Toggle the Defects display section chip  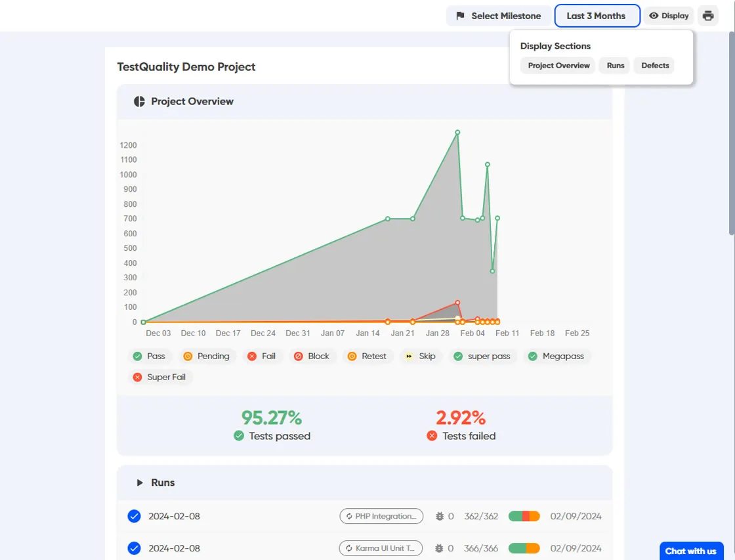654,66
